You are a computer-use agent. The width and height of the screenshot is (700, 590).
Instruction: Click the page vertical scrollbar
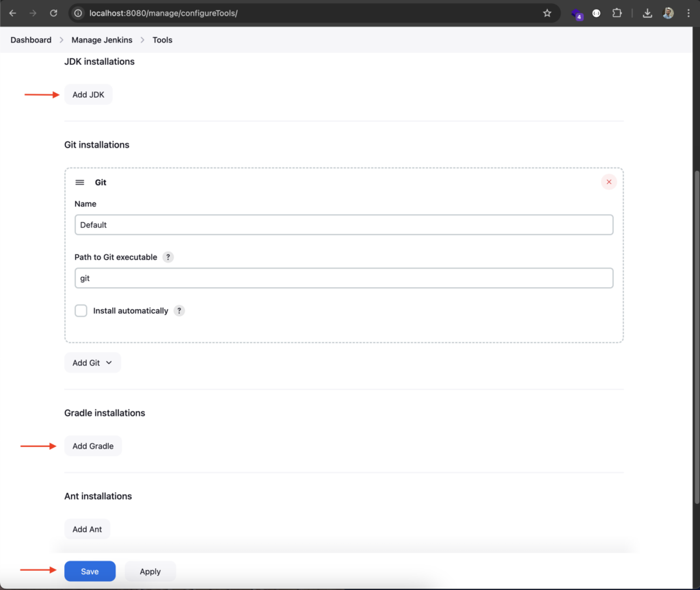(697, 337)
